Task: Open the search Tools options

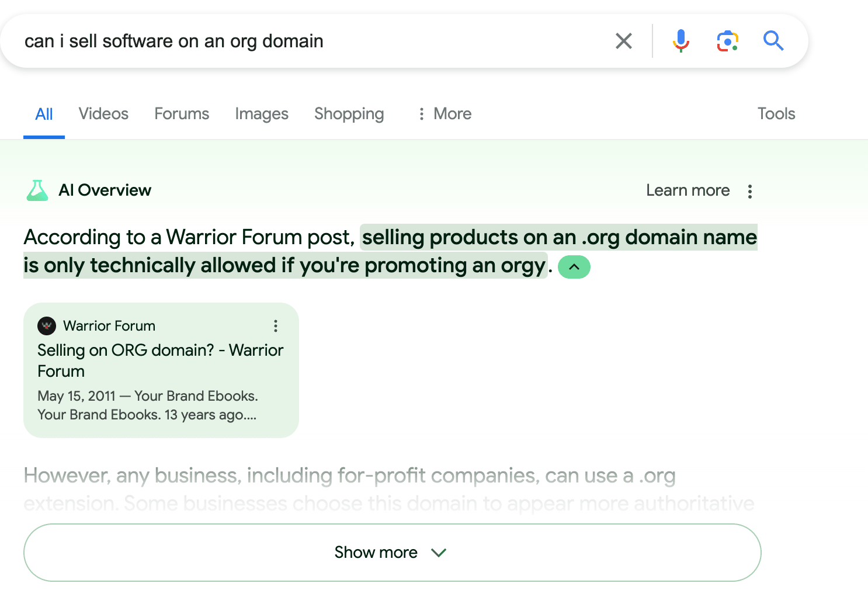Action: 776,114
